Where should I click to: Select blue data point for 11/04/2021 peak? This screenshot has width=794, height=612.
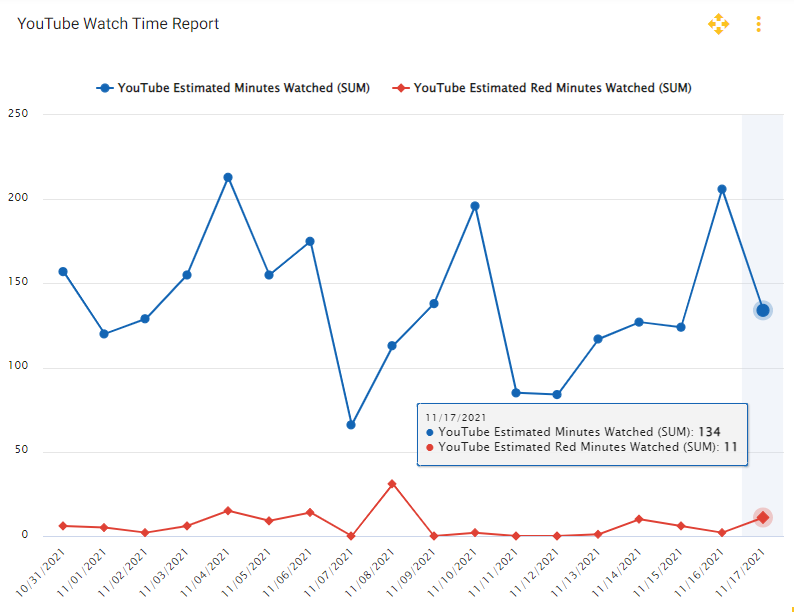228,178
